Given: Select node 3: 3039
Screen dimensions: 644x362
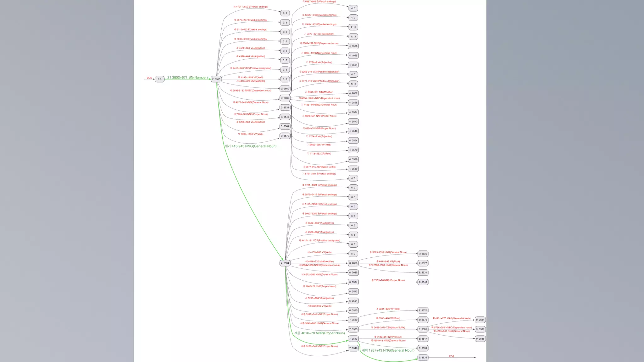Looking at the screenshot, I should (285, 98).
